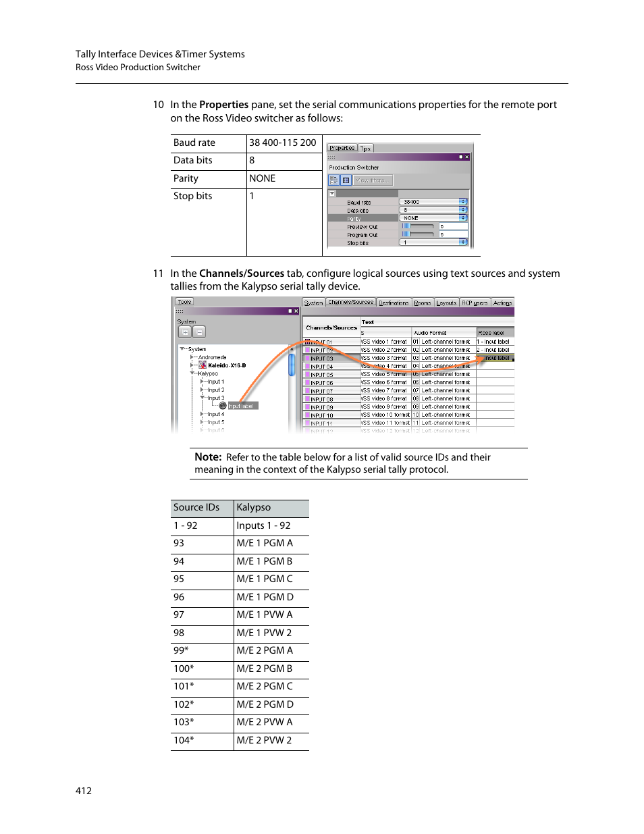Select Input 5 in the tree
Screen dimensions: 644x834
216,422
